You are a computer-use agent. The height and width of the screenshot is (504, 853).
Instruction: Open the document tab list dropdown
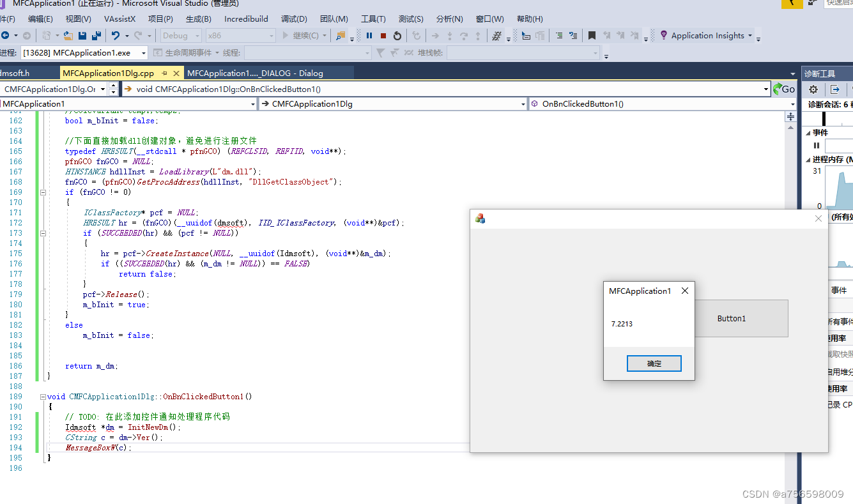coord(793,74)
